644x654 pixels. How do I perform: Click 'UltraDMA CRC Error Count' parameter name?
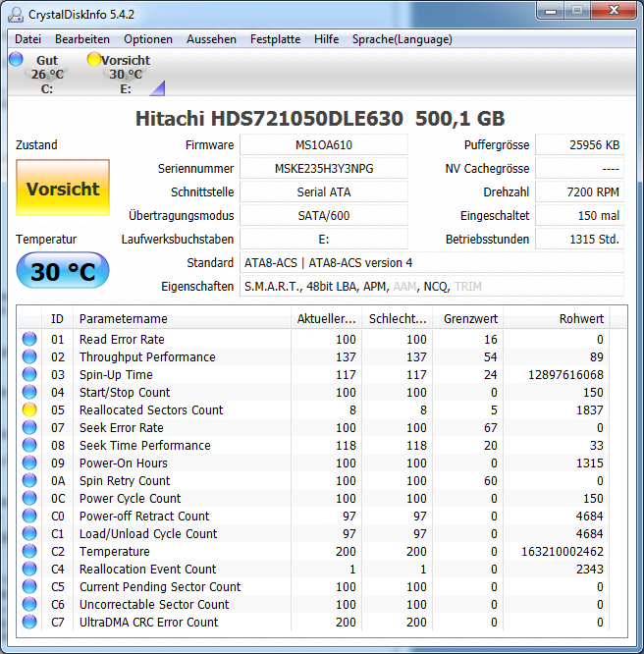[x=148, y=622]
